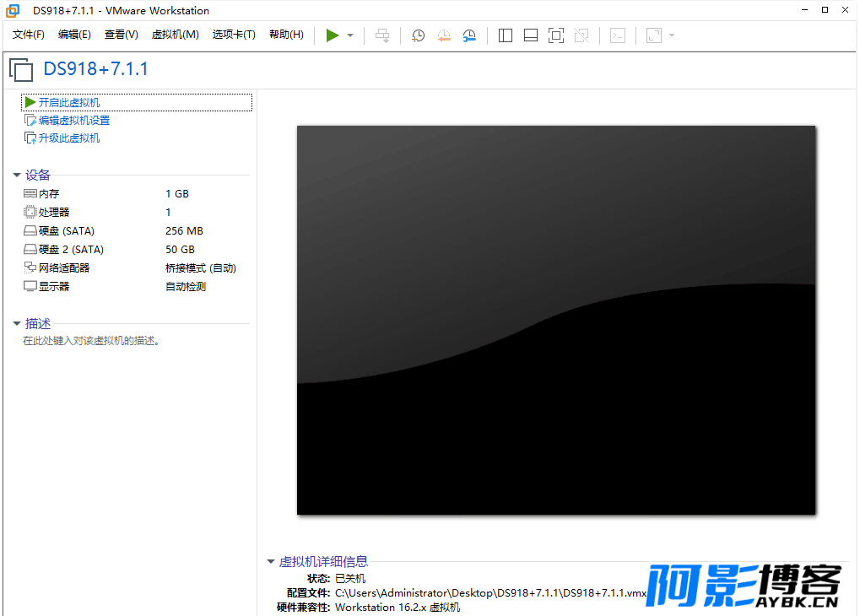Select the display value 自动检测
The image size is (860, 616).
[186, 286]
